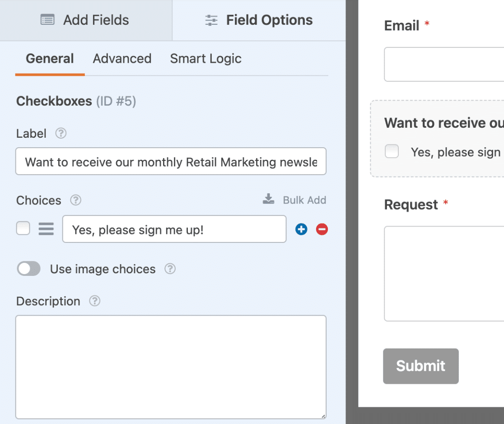The image size is (504, 424).
Task: Tick the newsletter checkbox in form preview
Action: [x=392, y=152]
